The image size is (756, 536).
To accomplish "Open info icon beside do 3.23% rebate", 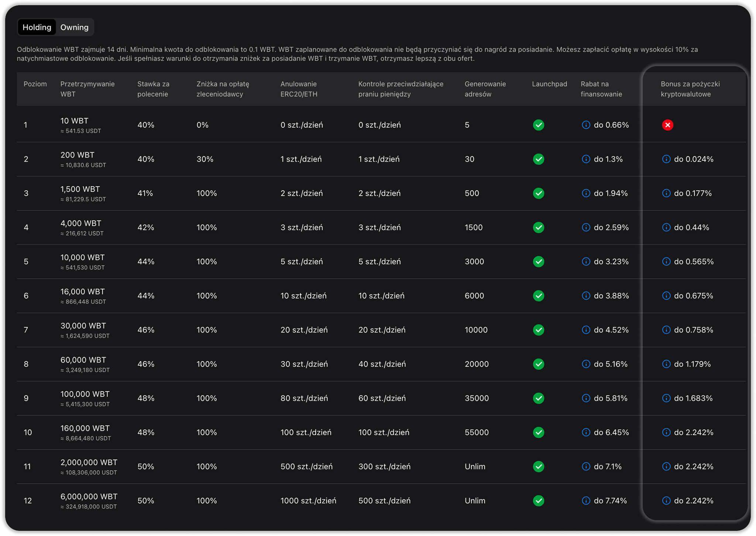I will 586,261.
